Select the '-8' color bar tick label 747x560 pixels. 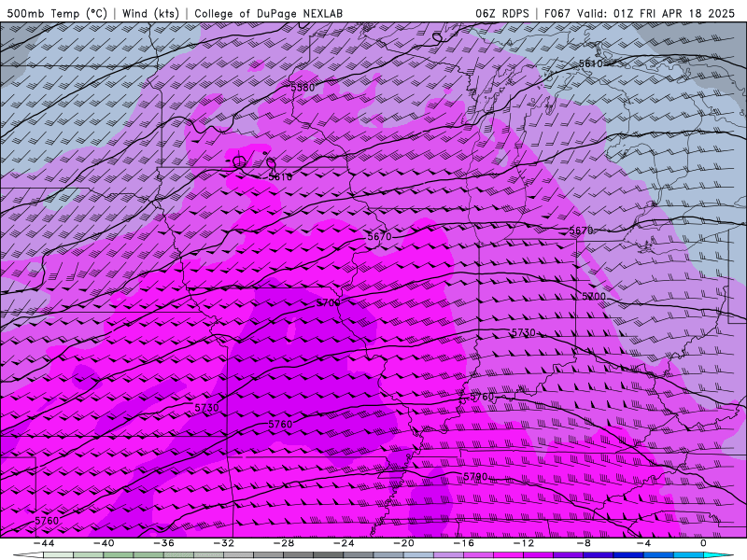click(x=585, y=543)
